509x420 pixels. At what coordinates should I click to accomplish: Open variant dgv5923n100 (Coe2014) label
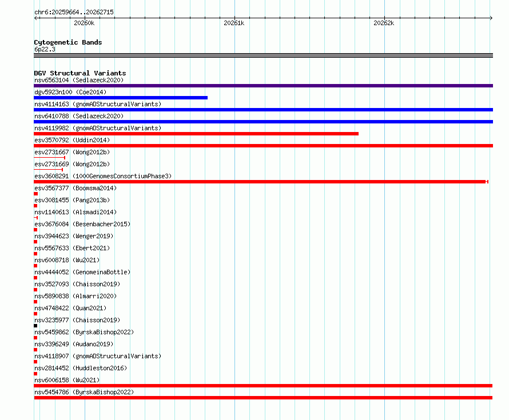70,92
